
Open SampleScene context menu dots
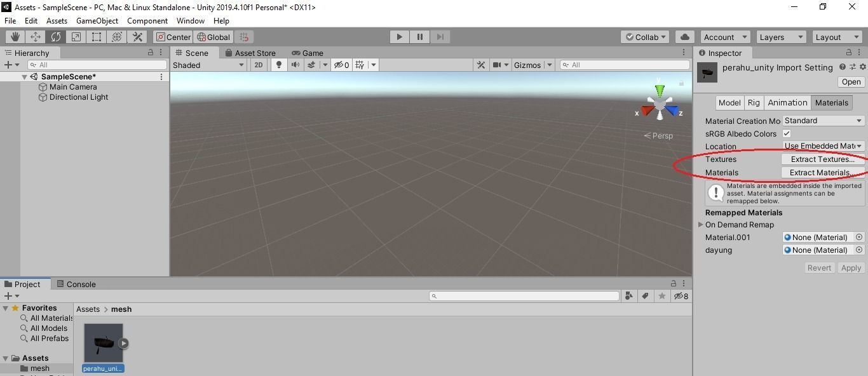click(x=161, y=77)
